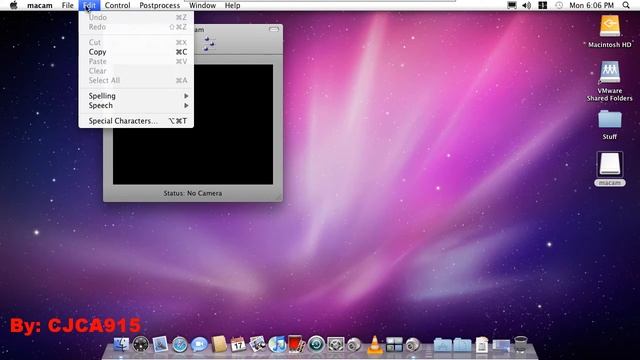Open the Postprocess menu
Image resolution: width=640 pixels, height=360 pixels.
[x=160, y=5]
